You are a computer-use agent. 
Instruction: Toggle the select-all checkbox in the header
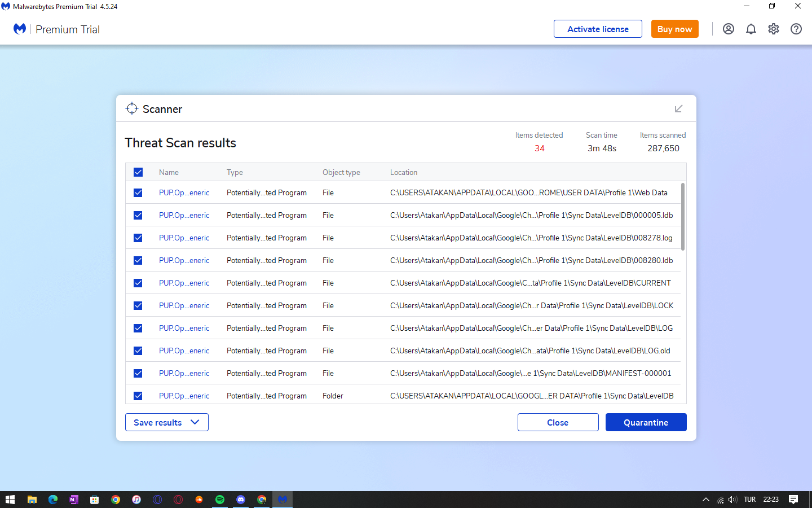click(138, 172)
